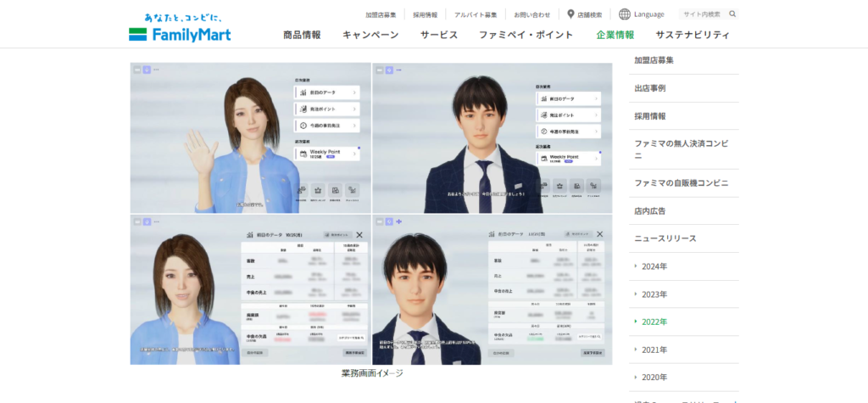
Task: Open the 商品情報 main menu
Action: tap(302, 35)
